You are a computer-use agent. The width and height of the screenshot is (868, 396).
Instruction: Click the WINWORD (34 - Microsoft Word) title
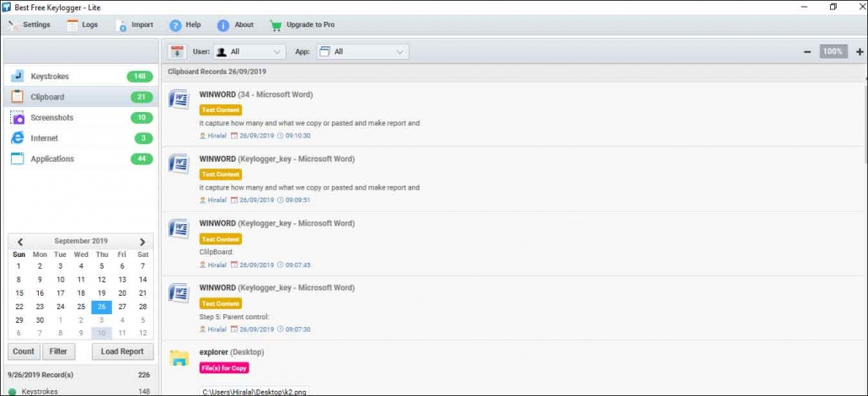click(x=255, y=94)
